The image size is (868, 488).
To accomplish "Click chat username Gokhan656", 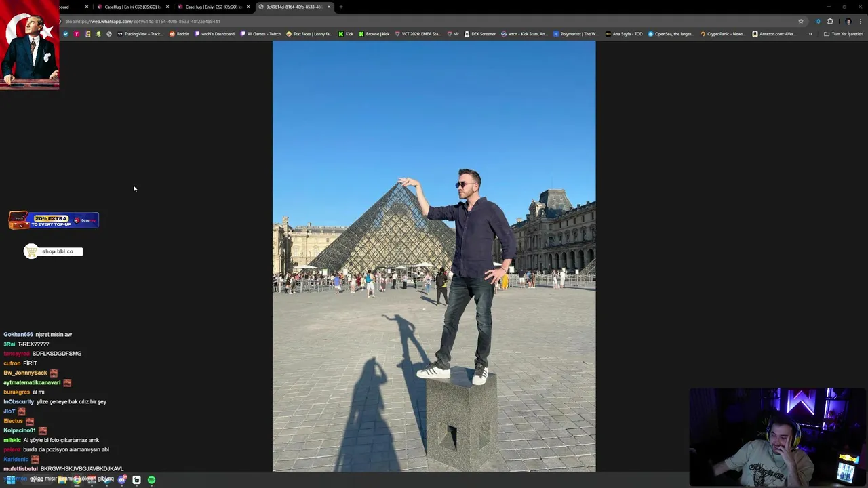I will coord(18,334).
